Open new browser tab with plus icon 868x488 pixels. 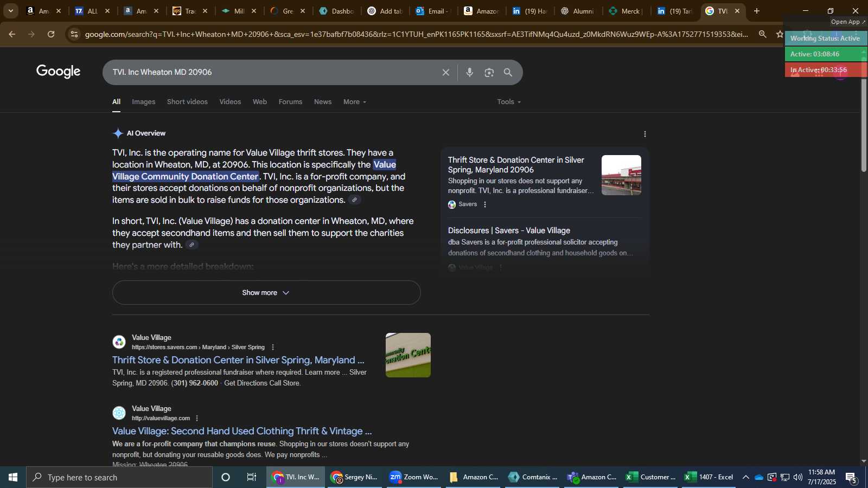coord(757,11)
